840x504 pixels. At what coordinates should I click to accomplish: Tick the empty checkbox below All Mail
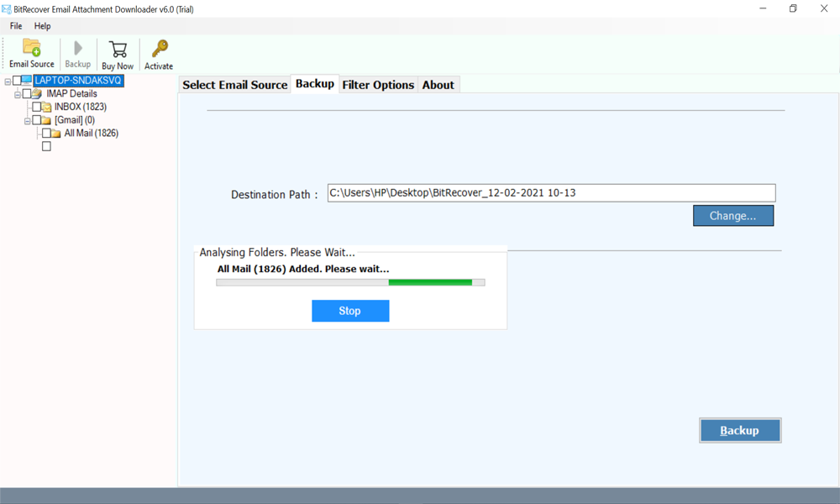[x=46, y=146]
